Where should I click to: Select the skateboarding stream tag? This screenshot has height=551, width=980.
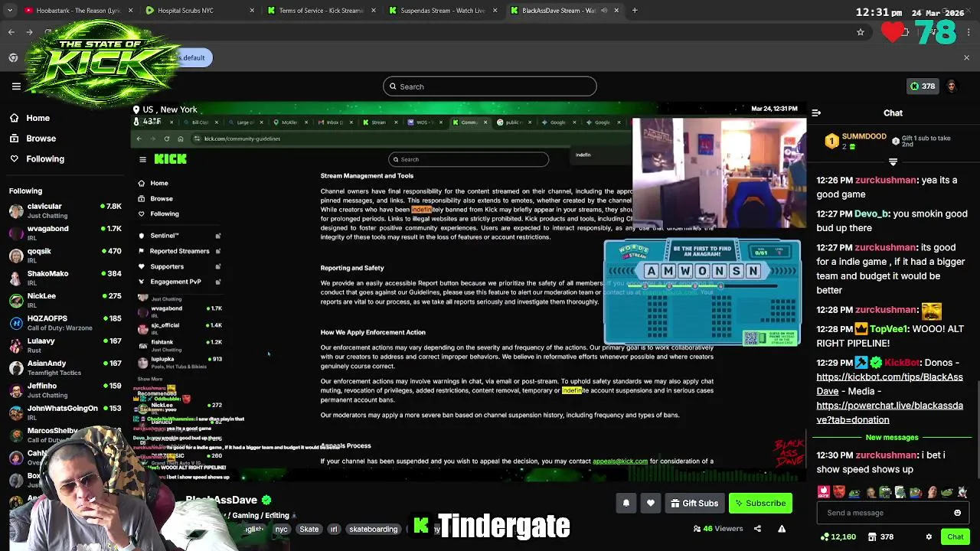pyautogui.click(x=373, y=529)
